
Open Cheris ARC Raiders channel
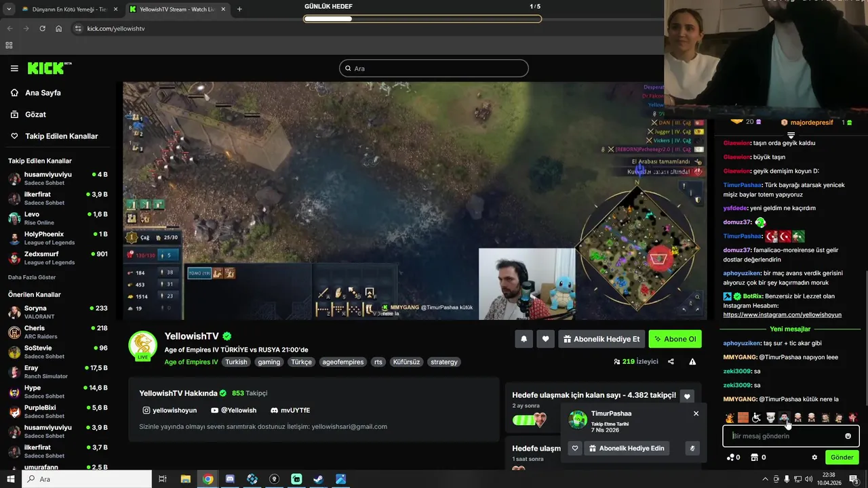pyautogui.click(x=57, y=332)
